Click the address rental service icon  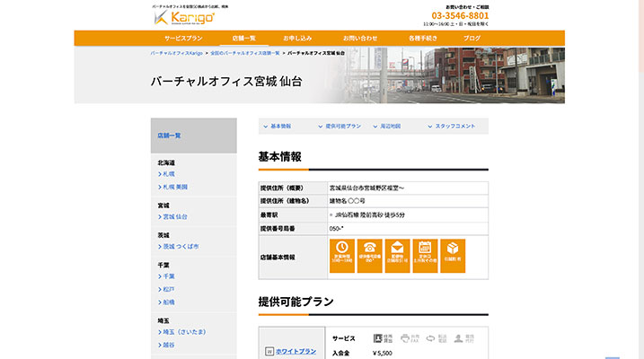[x=384, y=338]
